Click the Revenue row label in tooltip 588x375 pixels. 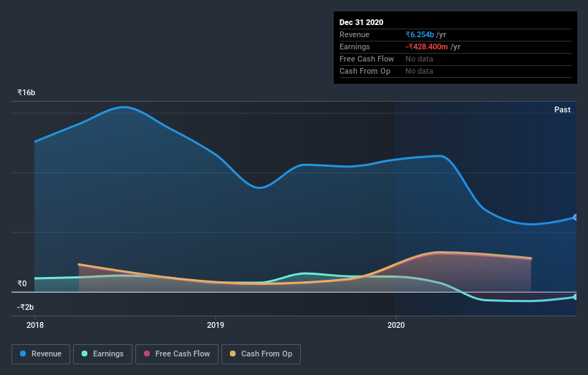(x=355, y=34)
